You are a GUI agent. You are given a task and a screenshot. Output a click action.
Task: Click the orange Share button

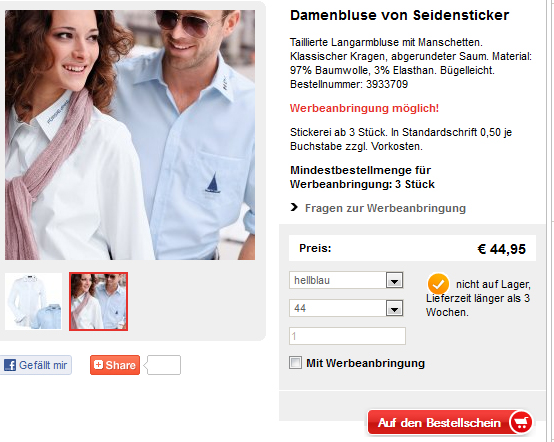coord(115,365)
